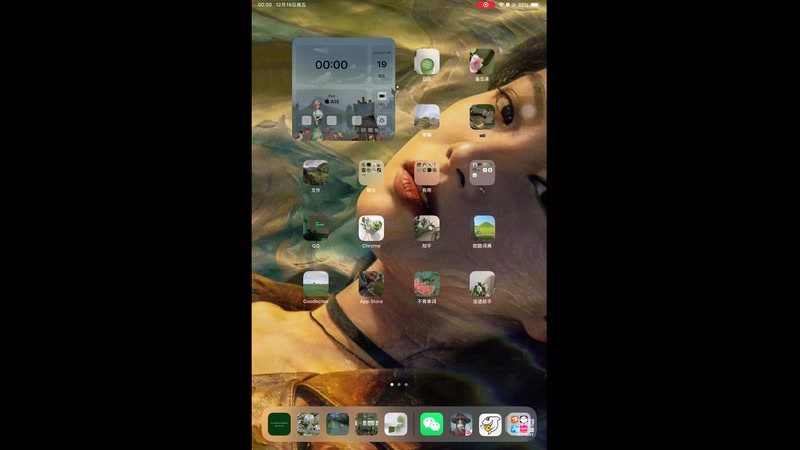Open the recent apps library folder in dock
This screenshot has height=450, width=800.
coord(519,424)
